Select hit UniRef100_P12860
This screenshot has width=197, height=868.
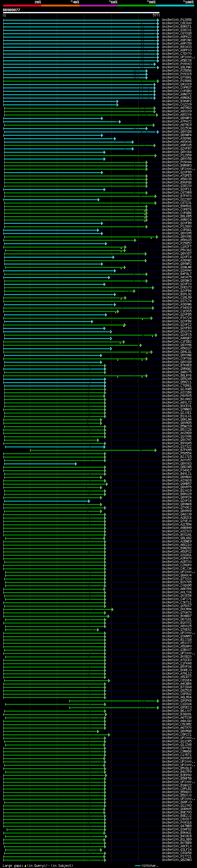pos(177,227)
